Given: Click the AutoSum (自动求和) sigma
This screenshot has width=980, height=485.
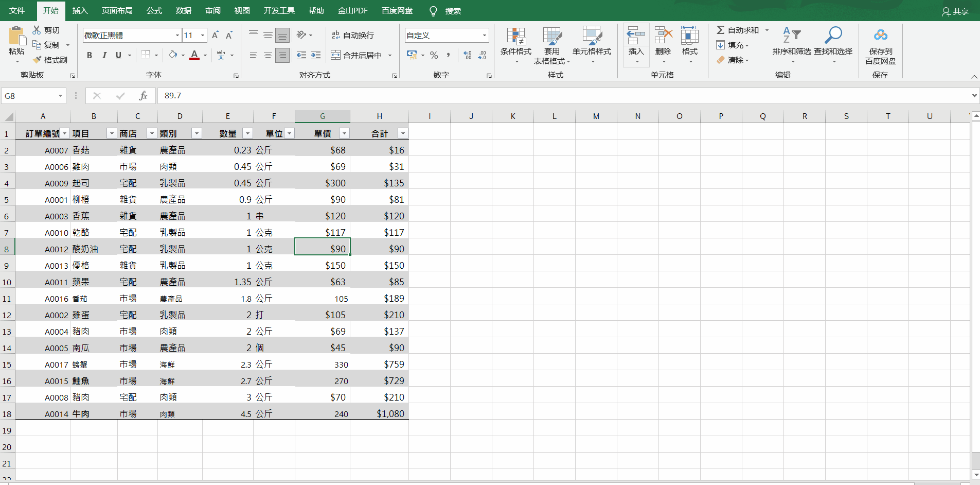Looking at the screenshot, I should click(x=721, y=30).
